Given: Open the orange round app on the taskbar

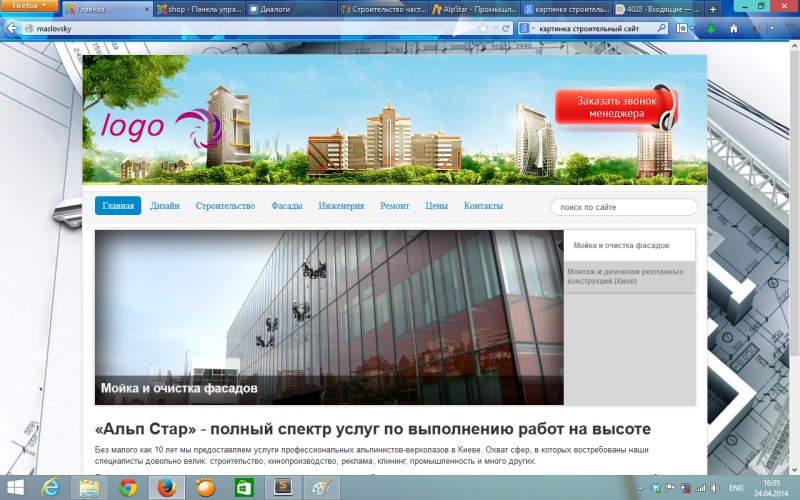Looking at the screenshot, I should coord(206,488).
